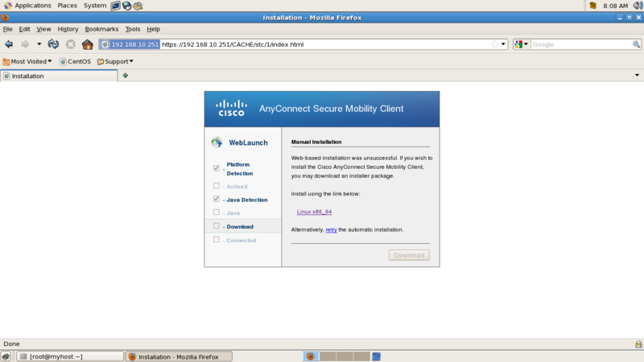
Task: Open the list all tabs dropdown
Action: (637, 75)
